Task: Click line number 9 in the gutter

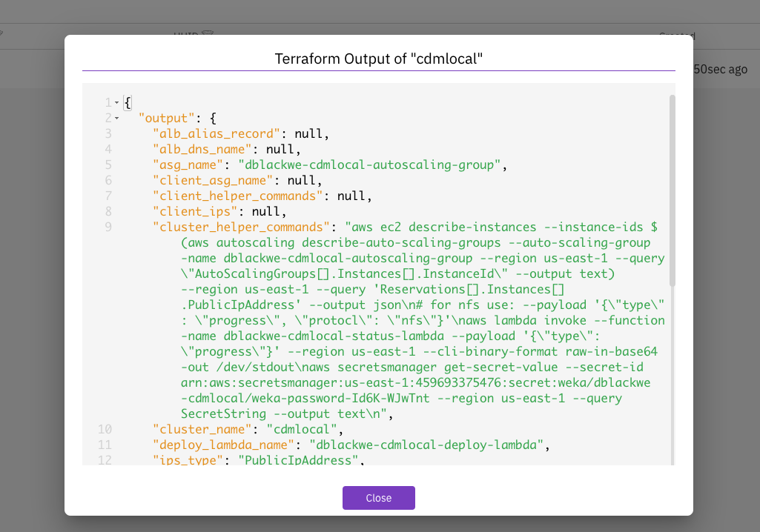Action: 108,227
